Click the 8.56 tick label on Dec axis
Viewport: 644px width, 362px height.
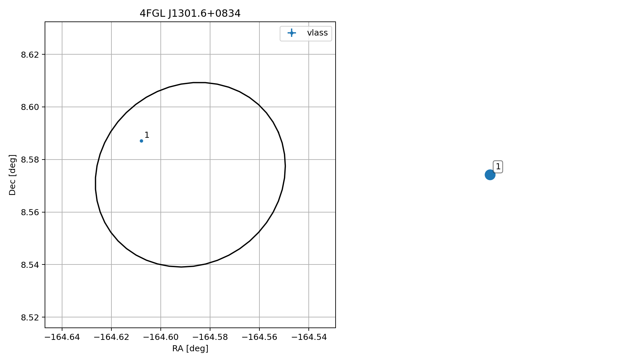pos(30,213)
